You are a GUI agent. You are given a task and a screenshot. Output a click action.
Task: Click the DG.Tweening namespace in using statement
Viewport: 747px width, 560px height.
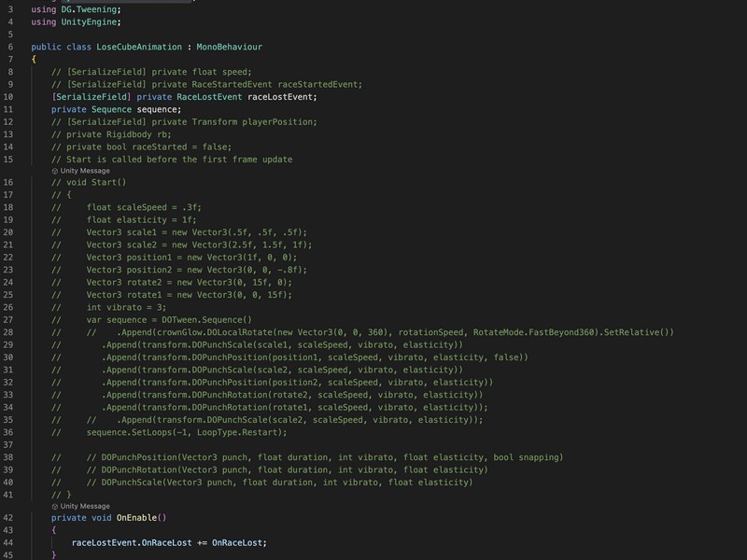tap(89, 9)
